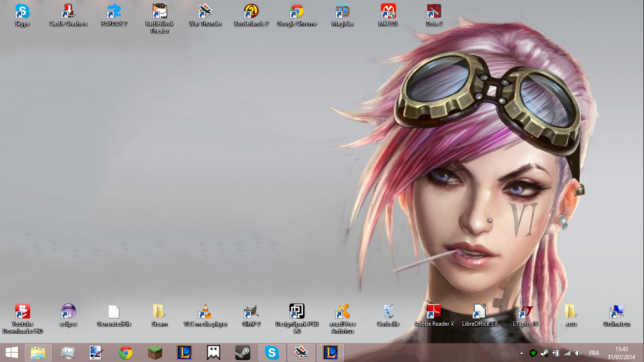
Task: Open the network signal tray icon
Action: click(x=567, y=353)
